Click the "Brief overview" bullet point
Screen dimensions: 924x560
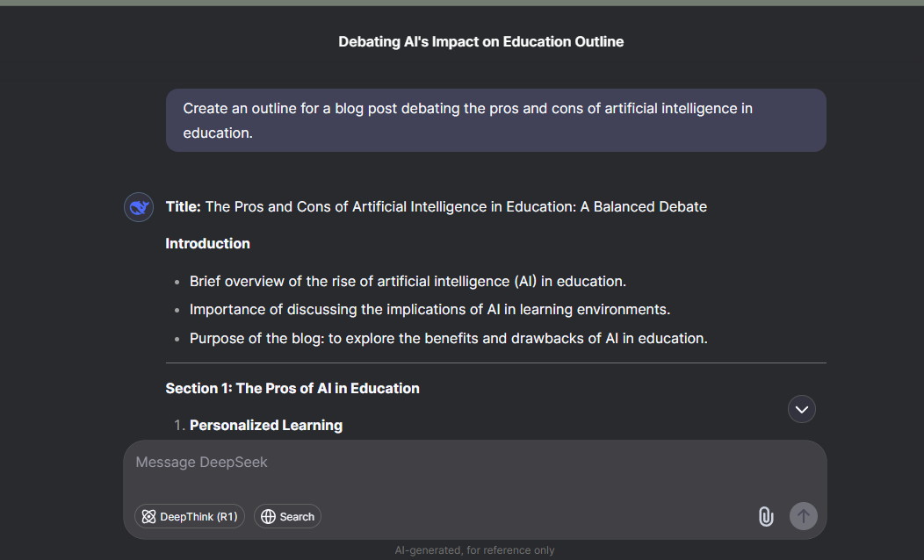[408, 282]
